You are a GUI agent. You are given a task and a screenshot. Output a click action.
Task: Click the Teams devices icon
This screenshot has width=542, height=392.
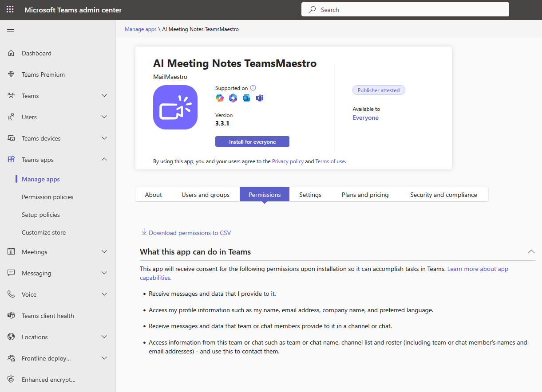12,138
